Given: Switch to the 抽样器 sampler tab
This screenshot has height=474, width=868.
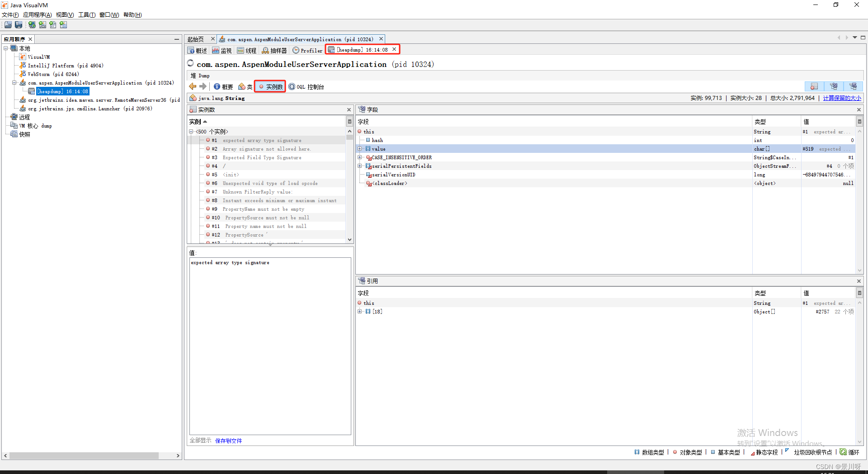Looking at the screenshot, I should coord(274,50).
